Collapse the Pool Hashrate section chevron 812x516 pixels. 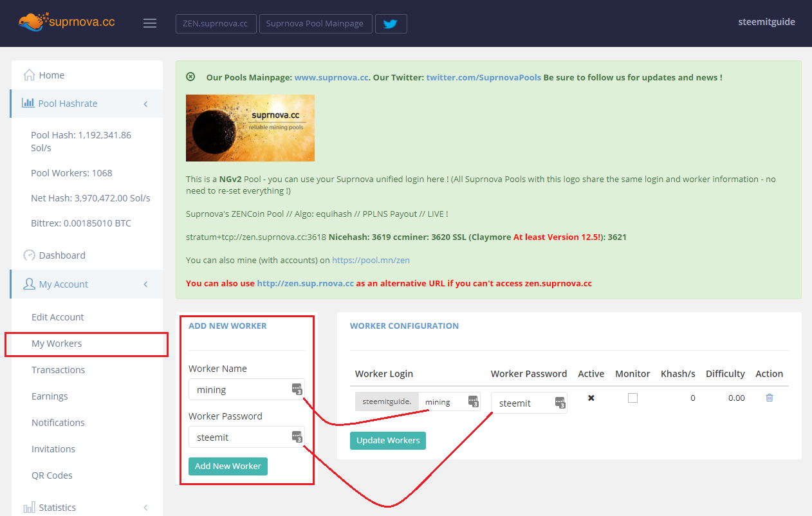(x=145, y=104)
